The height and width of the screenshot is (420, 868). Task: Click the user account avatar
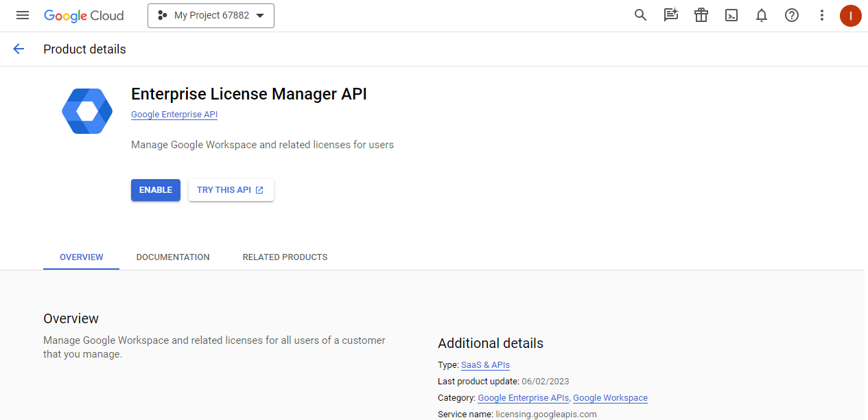coord(850,15)
